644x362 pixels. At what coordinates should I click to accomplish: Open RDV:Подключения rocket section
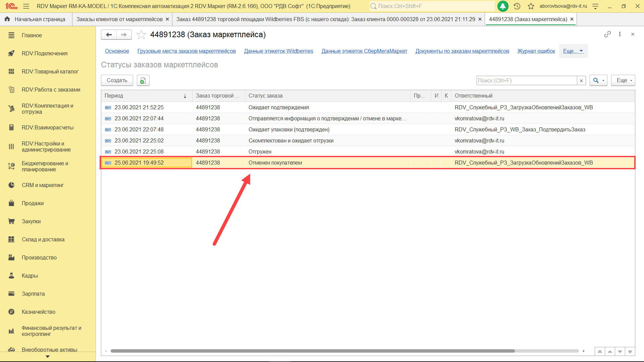pyautogui.click(x=45, y=53)
